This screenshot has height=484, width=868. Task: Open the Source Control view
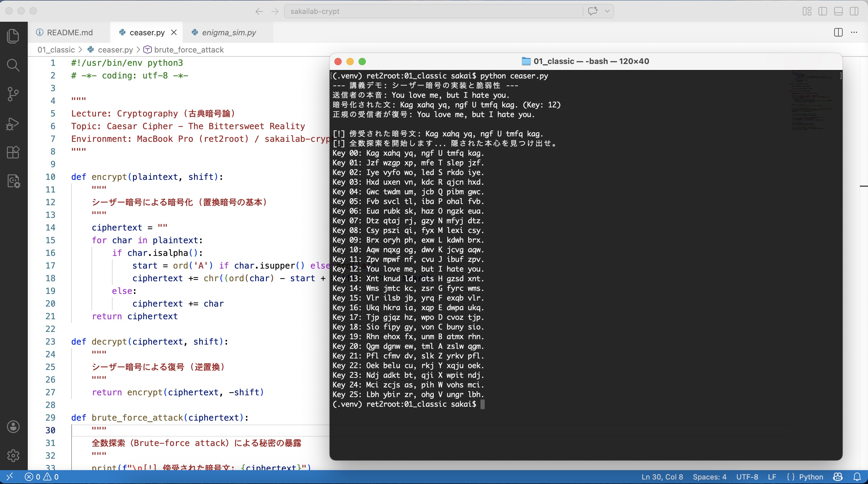(13, 94)
